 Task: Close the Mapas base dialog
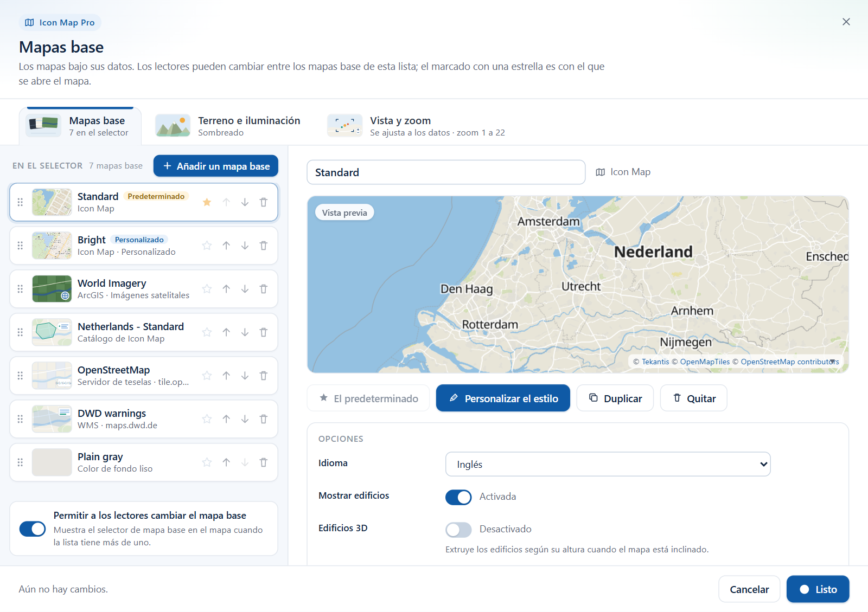[x=846, y=22]
